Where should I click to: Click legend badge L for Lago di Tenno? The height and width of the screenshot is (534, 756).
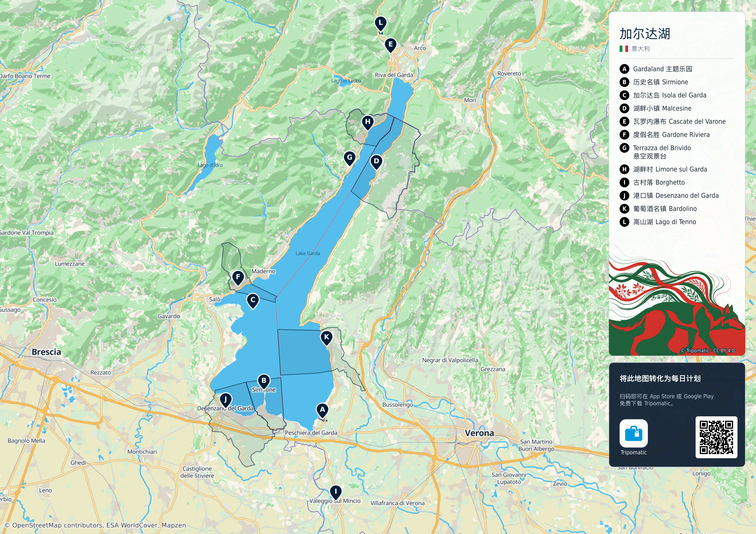click(624, 222)
